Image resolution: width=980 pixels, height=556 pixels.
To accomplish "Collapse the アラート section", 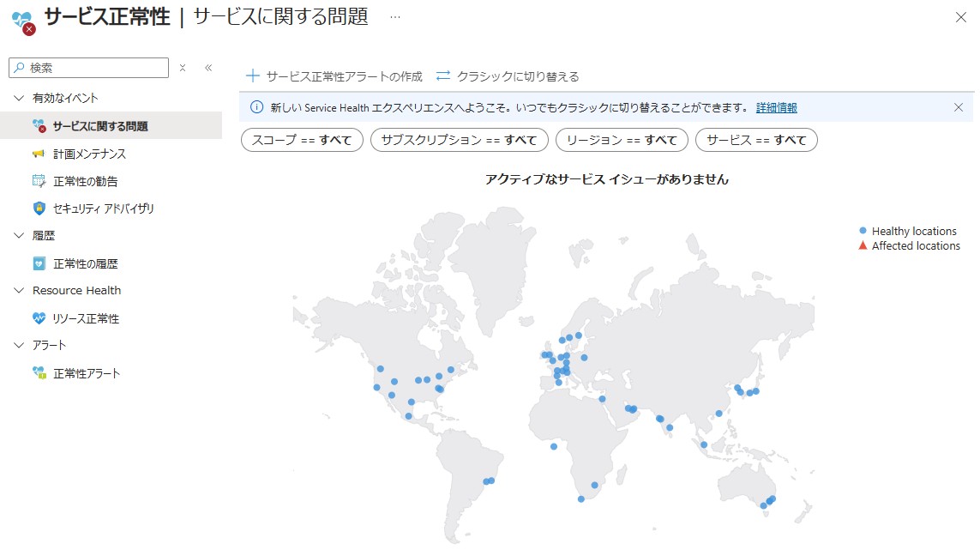I will coord(20,345).
